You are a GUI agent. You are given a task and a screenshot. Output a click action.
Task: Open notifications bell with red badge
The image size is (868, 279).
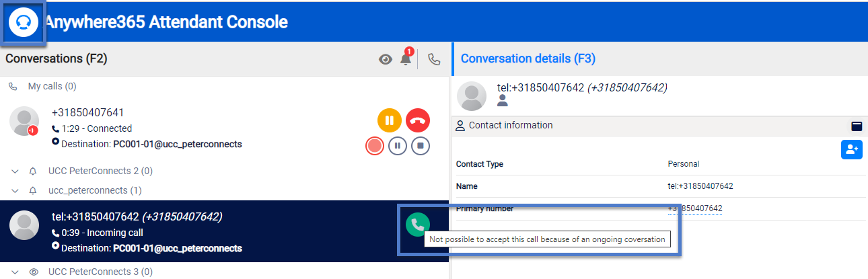pyautogui.click(x=406, y=59)
